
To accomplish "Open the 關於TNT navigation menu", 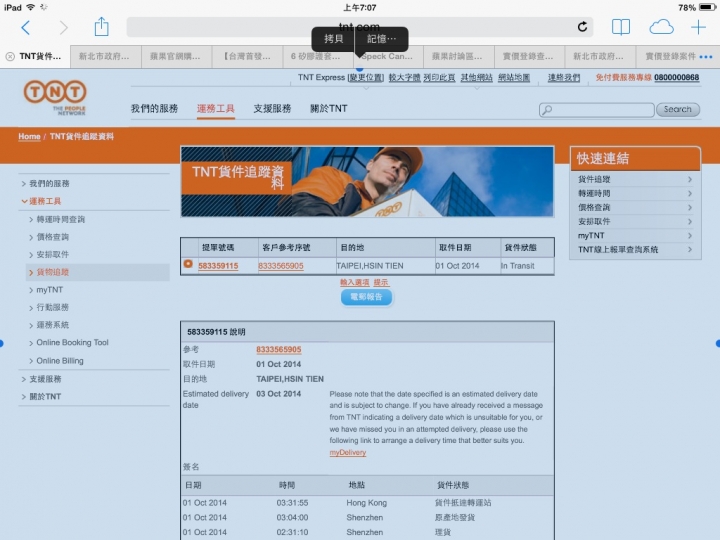I will click(329, 108).
